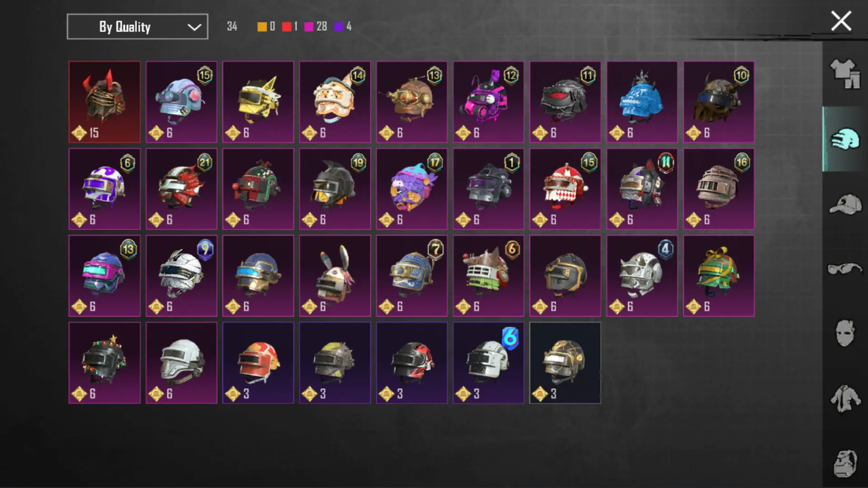
Task: Expand the By Quality sort dropdown
Action: tap(137, 27)
